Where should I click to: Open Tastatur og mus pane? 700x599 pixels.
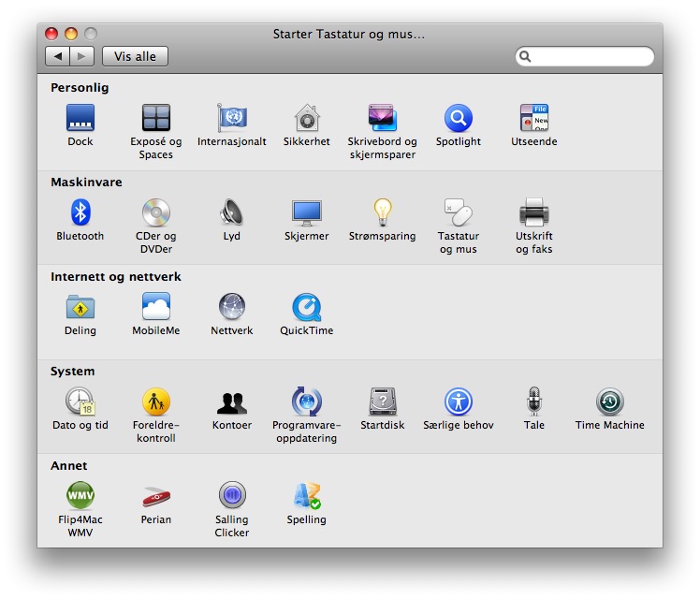[x=459, y=212]
